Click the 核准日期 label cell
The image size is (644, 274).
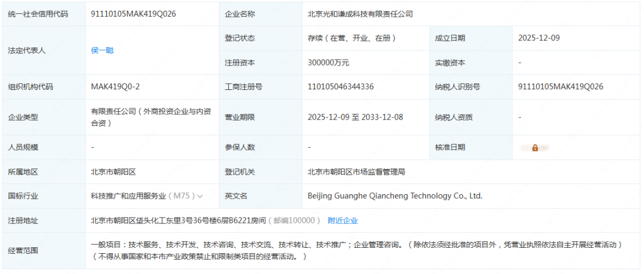click(x=471, y=147)
